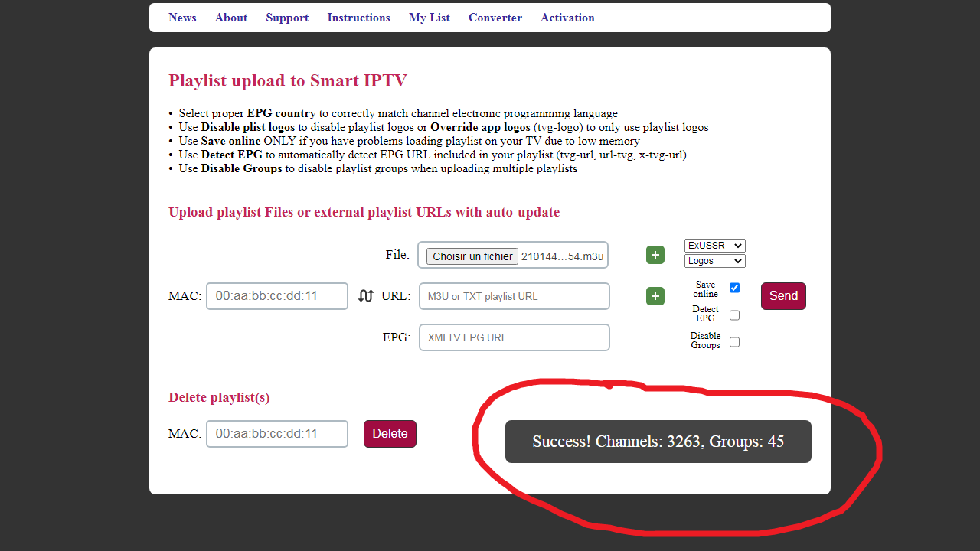
Task: Focus the upload MAC address field
Action: (277, 296)
